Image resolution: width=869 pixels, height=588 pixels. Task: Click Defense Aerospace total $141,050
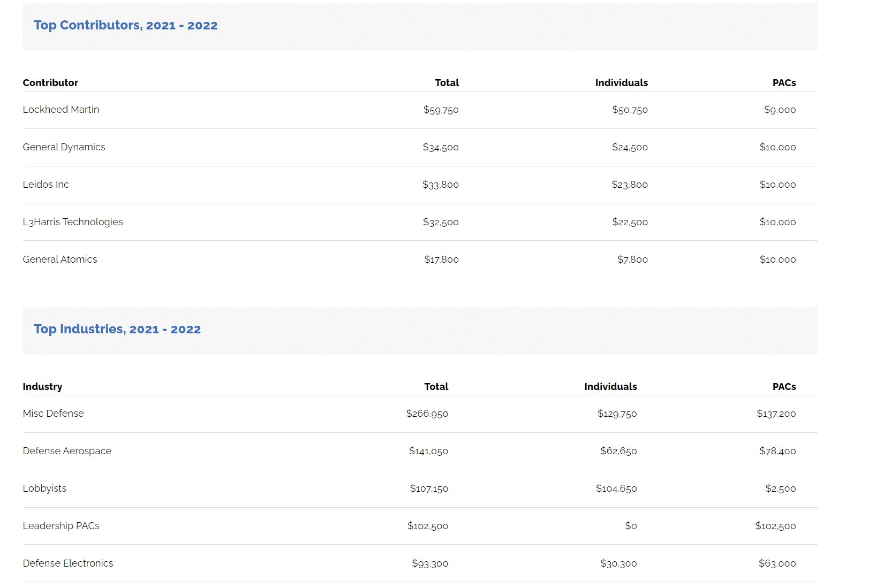pos(429,451)
